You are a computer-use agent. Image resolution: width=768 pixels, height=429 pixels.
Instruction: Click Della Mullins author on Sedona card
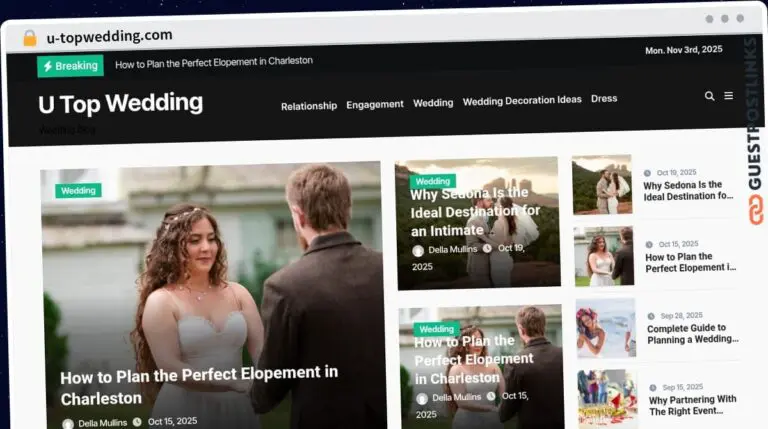453,250
